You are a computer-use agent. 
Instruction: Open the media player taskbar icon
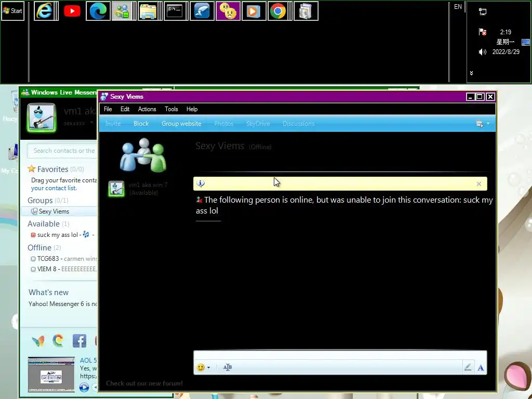click(x=254, y=11)
